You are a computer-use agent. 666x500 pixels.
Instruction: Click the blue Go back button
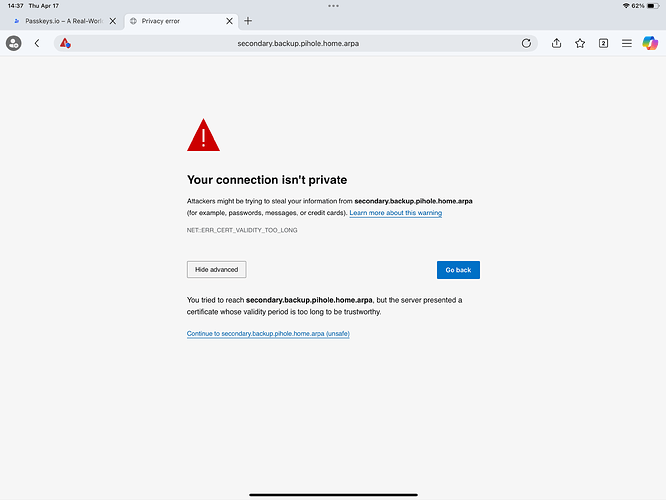click(x=458, y=270)
